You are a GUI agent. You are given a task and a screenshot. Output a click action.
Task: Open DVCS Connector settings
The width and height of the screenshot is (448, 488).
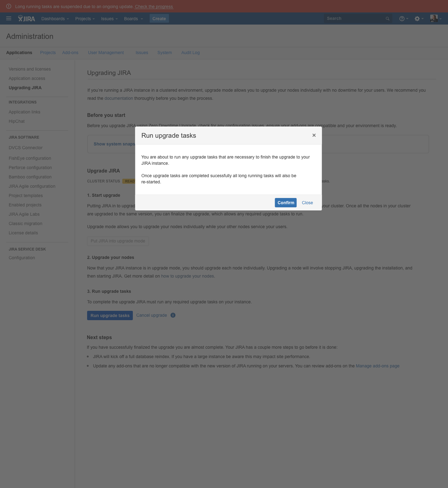26,148
